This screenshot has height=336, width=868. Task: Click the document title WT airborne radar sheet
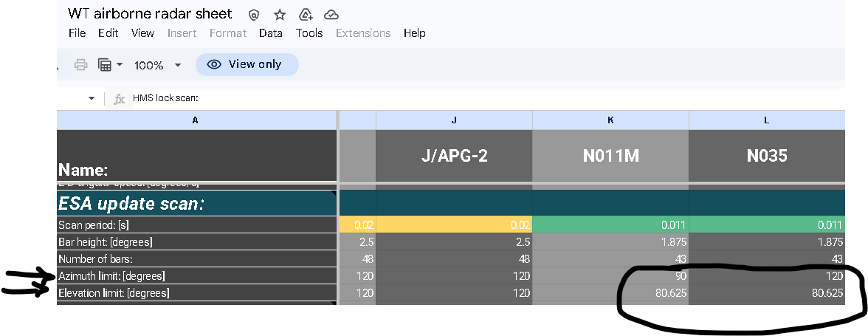click(150, 14)
